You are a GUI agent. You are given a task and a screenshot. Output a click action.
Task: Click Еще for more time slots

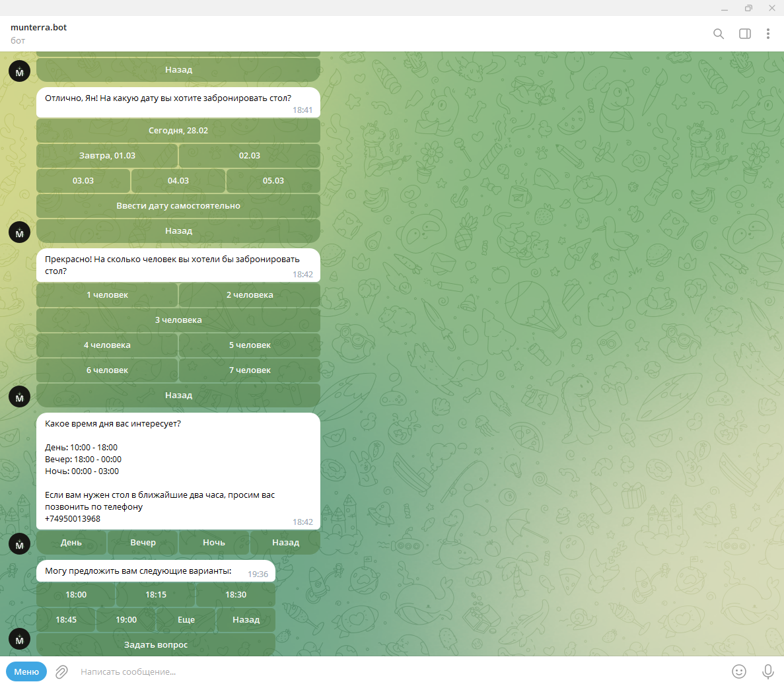click(186, 619)
